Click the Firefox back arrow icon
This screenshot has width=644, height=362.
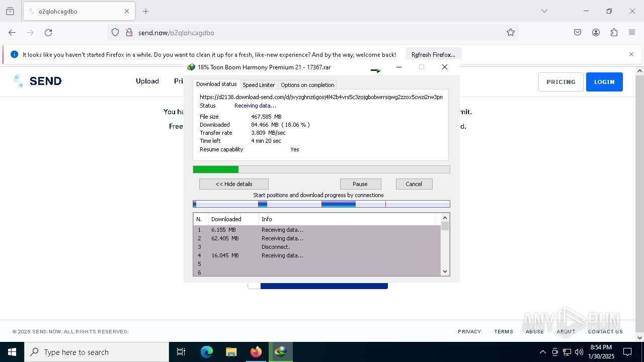tap(12, 33)
